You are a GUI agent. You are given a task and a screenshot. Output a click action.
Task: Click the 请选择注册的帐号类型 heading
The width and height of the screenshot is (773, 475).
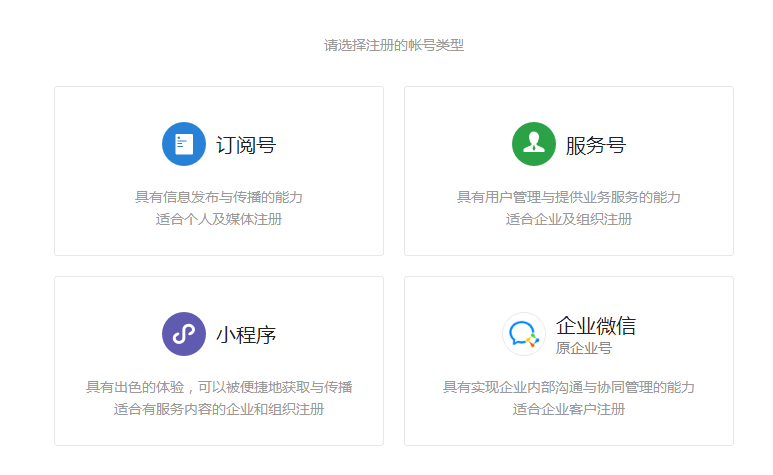coord(394,45)
